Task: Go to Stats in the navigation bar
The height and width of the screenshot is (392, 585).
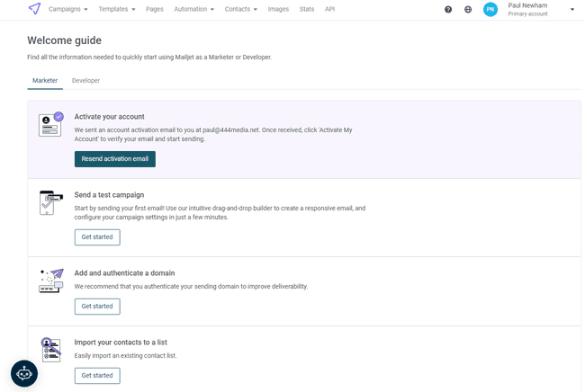Action: pyautogui.click(x=307, y=9)
